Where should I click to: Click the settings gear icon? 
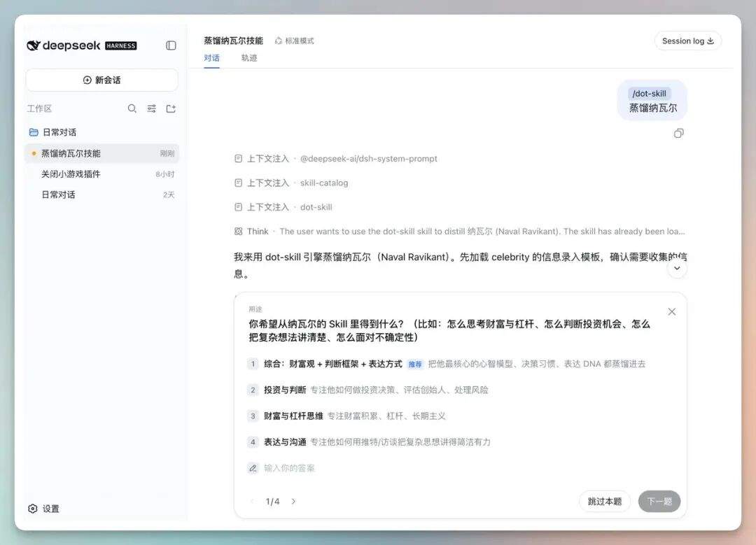tap(33, 509)
